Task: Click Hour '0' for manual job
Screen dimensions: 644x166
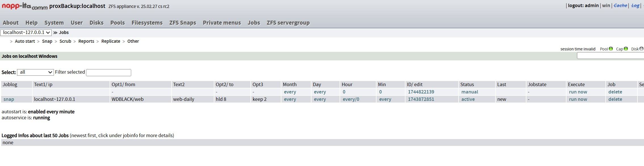Action: click(x=344, y=92)
